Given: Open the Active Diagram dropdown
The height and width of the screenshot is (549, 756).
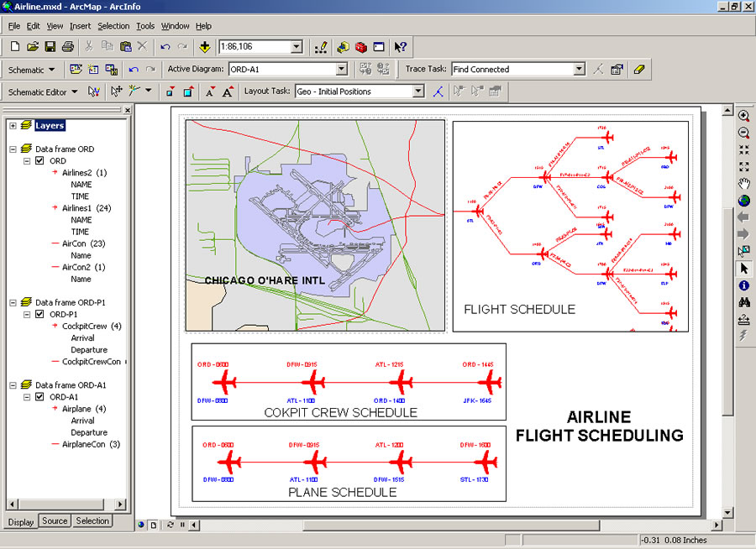Looking at the screenshot, I should click(342, 70).
